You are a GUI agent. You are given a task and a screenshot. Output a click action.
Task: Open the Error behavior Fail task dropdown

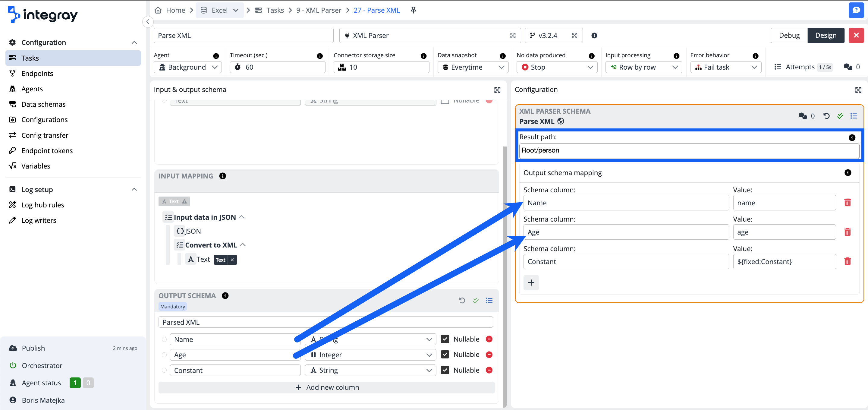725,67
